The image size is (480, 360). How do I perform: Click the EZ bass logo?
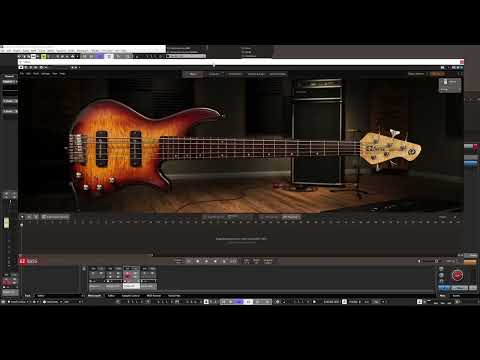click(x=29, y=261)
